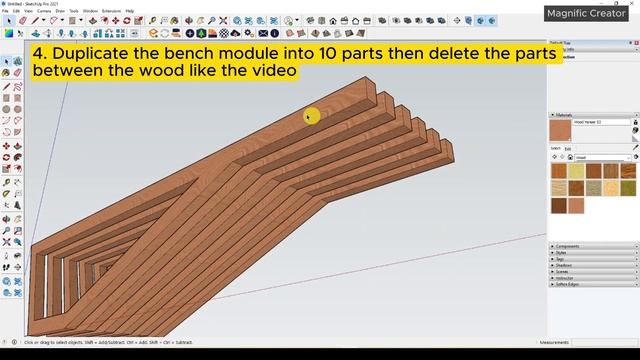Viewport: 640px width, 360px height.
Task: Select the Zoom Window tool
Action: coord(18,231)
